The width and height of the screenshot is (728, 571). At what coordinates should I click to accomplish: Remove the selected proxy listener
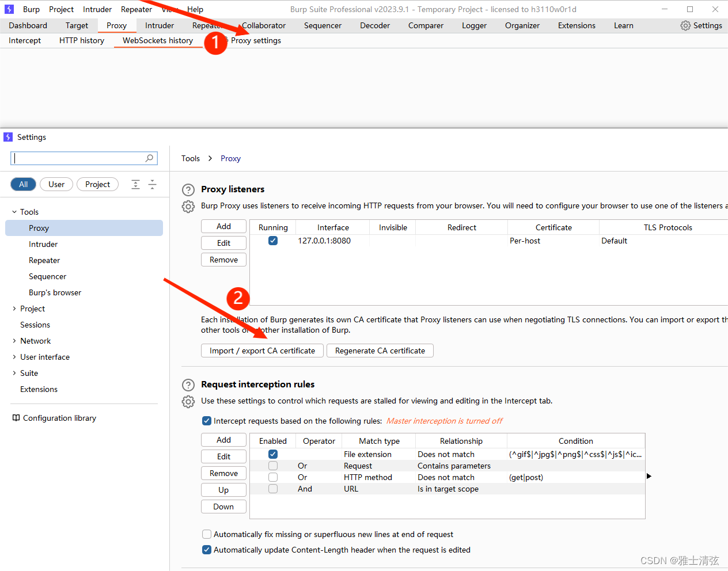click(x=223, y=260)
